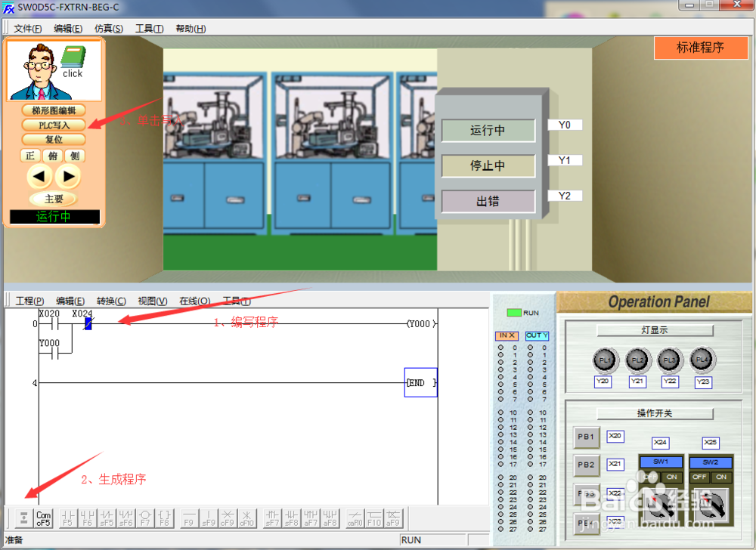Click the orange 标准程序 button
Image resolution: width=756 pixels, height=550 pixels.
(701, 48)
